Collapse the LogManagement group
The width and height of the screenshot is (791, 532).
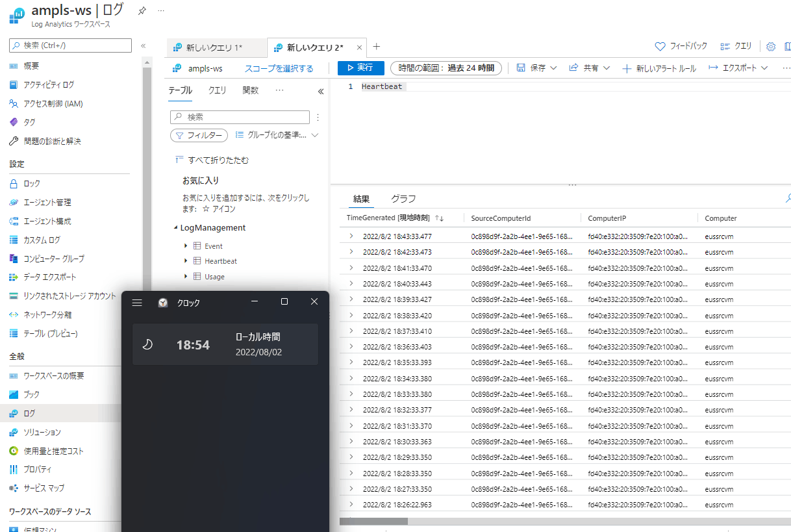(176, 228)
